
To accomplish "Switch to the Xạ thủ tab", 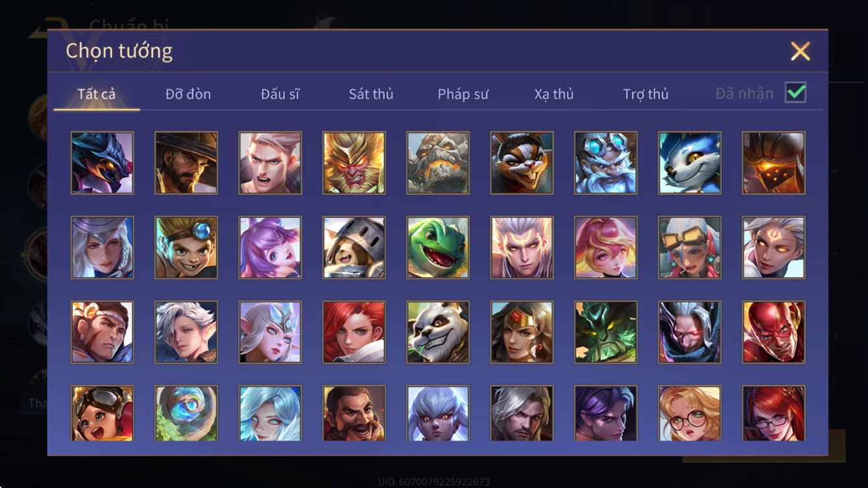I will click(x=554, y=94).
